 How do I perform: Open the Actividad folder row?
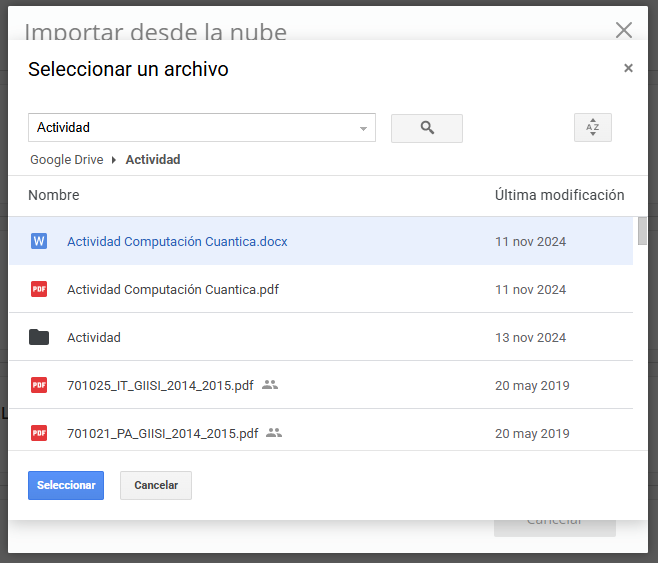tap(94, 337)
